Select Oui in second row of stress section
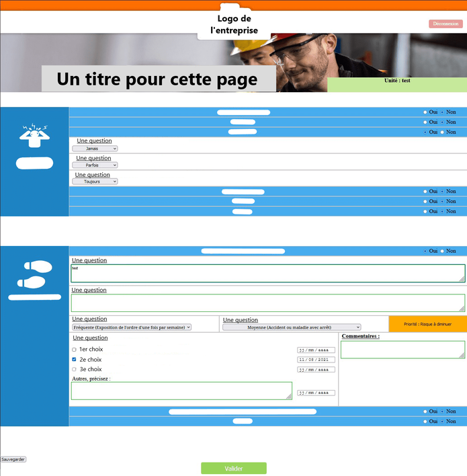The width and height of the screenshot is (467, 476). click(x=425, y=122)
